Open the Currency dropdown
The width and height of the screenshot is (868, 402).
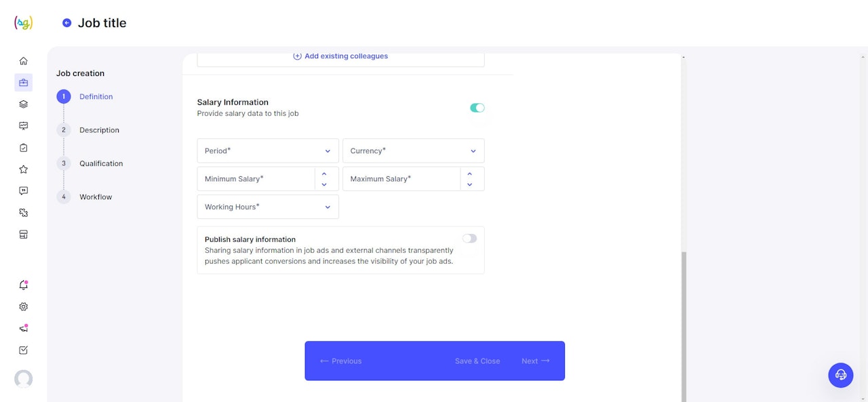[x=414, y=151]
